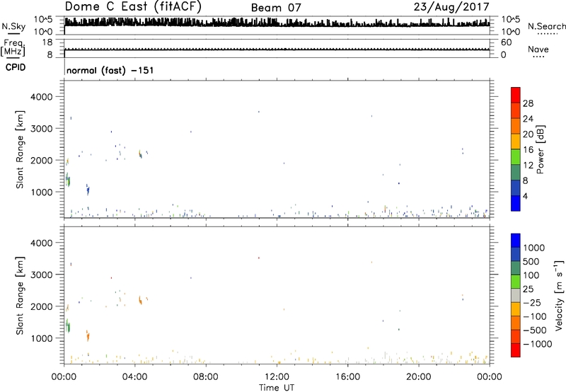566x392 pixels.
Task: Click the "Time UT" axis title
Action: (277, 387)
